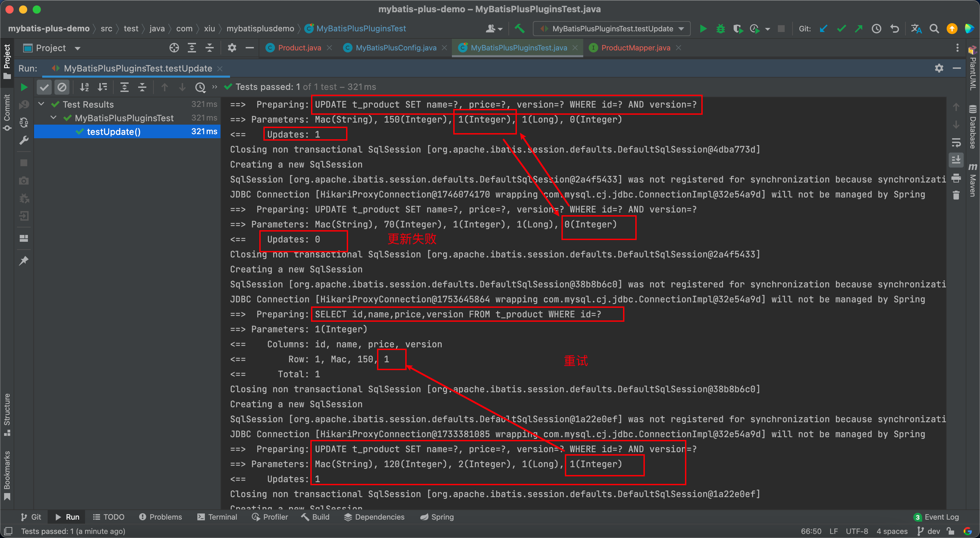Viewport: 980px width, 538px height.
Task: Collapse all in Project panel
Action: 210,48
